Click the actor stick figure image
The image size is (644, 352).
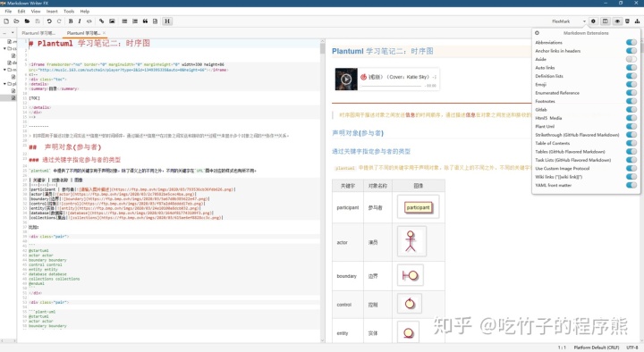pyautogui.click(x=411, y=241)
